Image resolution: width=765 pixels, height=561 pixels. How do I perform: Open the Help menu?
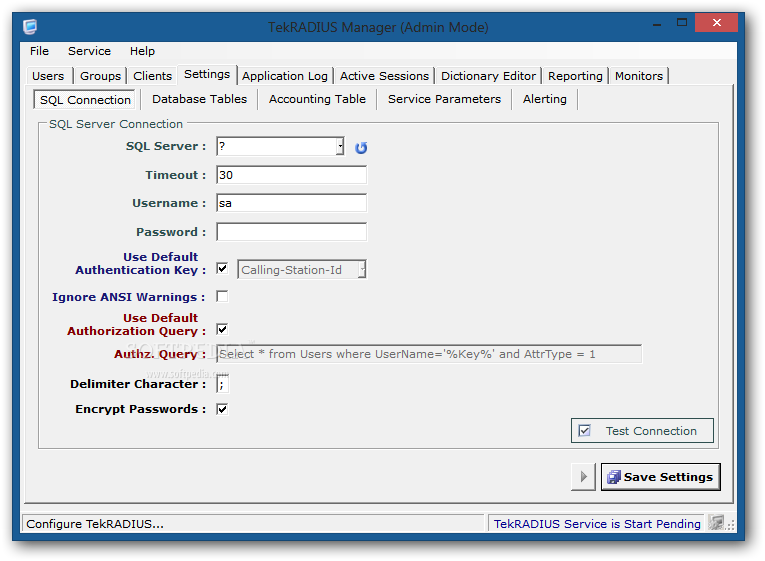click(x=142, y=51)
